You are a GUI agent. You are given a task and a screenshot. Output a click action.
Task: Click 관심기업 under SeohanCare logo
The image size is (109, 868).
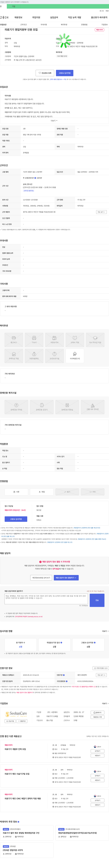click(10, 721)
